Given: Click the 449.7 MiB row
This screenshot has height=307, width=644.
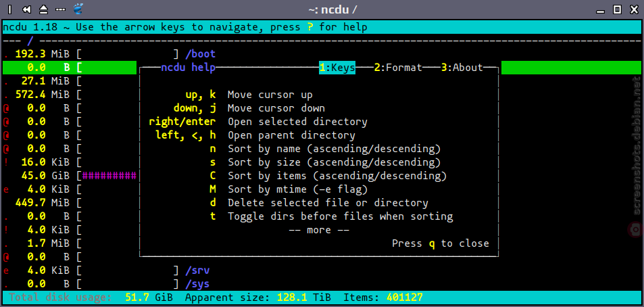Looking at the screenshot, I should tap(70, 203).
